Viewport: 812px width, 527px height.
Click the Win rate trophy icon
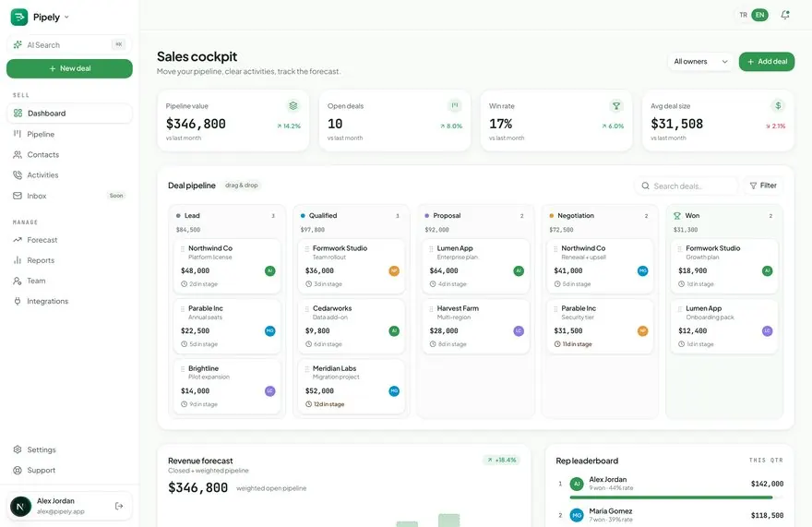coord(616,106)
